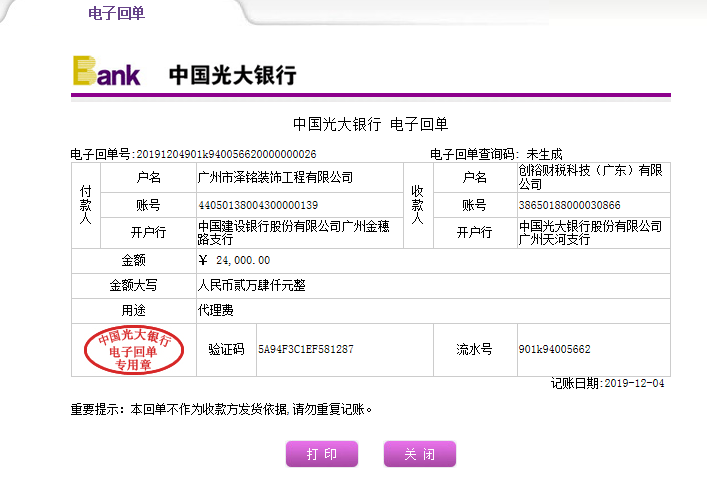Select verification code 5A94F3C1EF581287

tap(306, 349)
